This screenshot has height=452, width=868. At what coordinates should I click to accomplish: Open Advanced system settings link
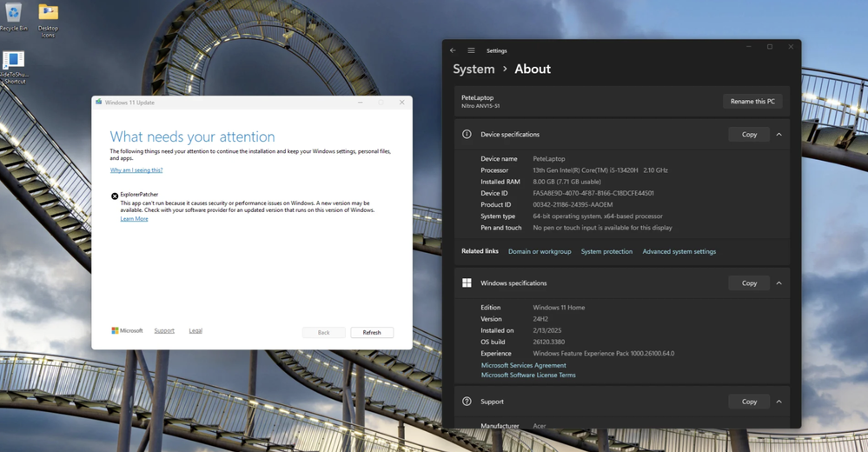point(679,251)
